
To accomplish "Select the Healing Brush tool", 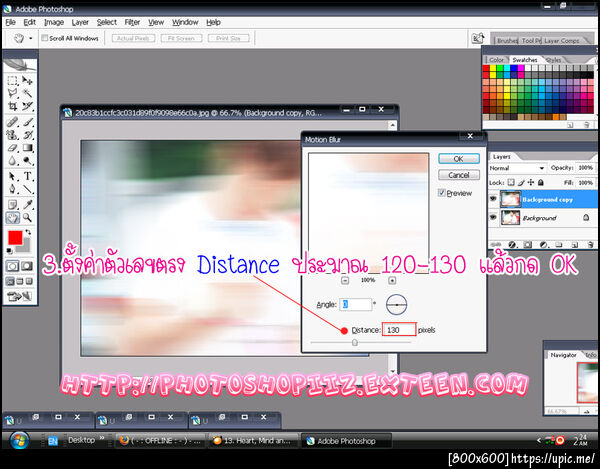I will (x=12, y=122).
